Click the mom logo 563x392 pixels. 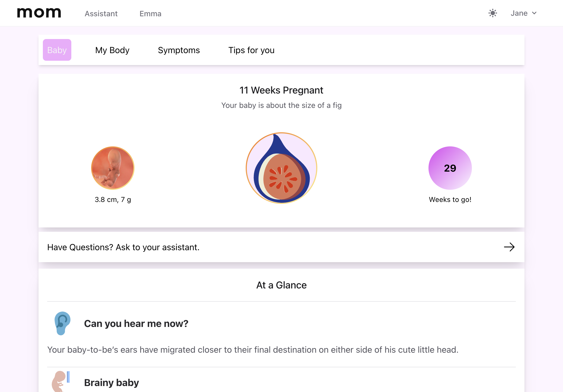point(39,13)
